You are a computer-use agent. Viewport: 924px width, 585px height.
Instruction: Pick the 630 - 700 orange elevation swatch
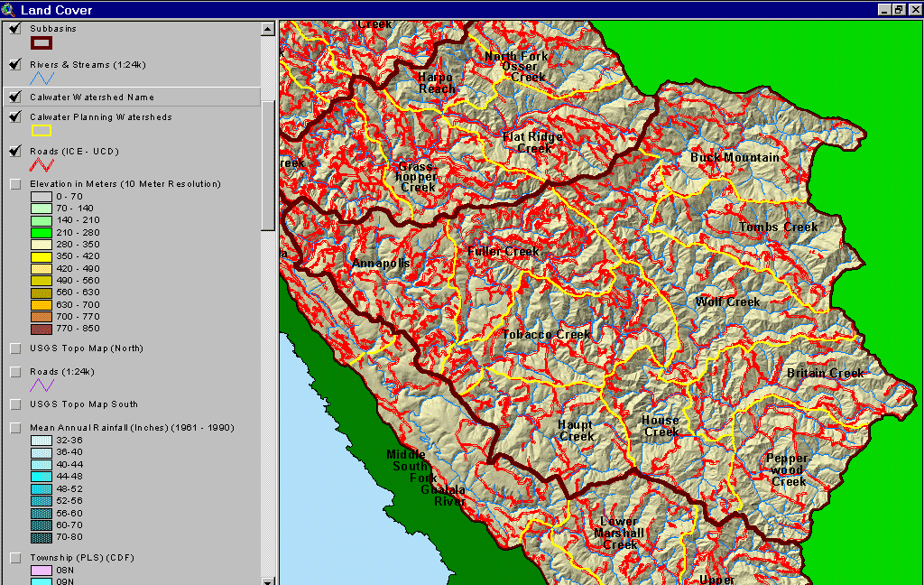pos(42,305)
